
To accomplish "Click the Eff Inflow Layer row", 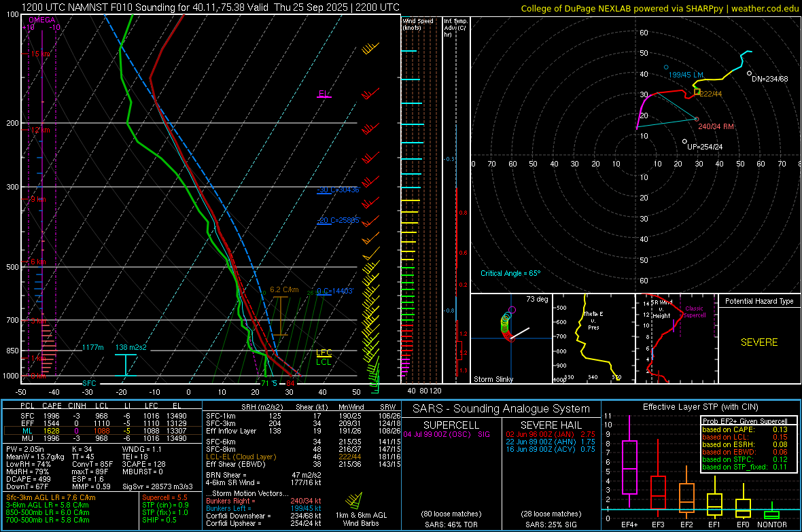I will tap(303, 431).
